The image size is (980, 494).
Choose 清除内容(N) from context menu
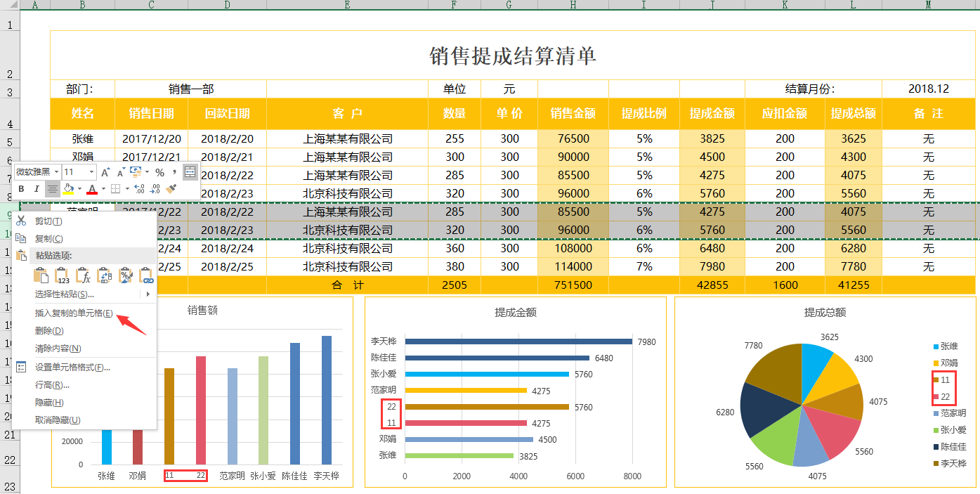coord(84,348)
